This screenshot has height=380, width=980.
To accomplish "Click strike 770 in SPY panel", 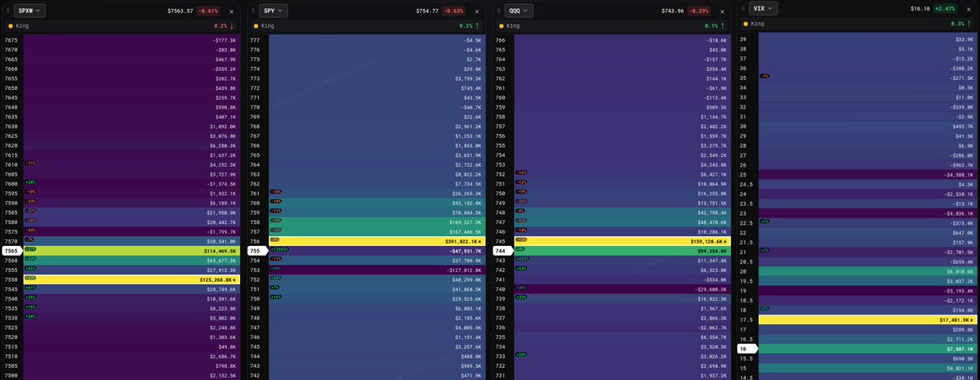I will point(255,106).
